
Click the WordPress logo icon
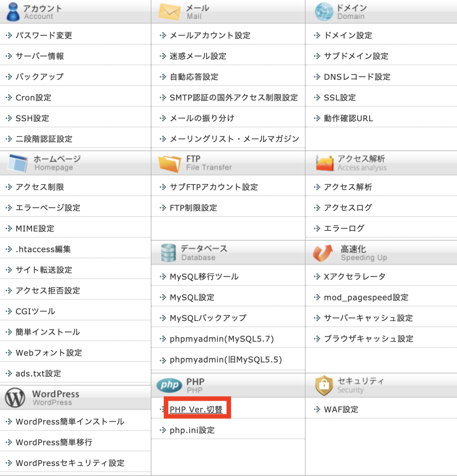coord(15,397)
